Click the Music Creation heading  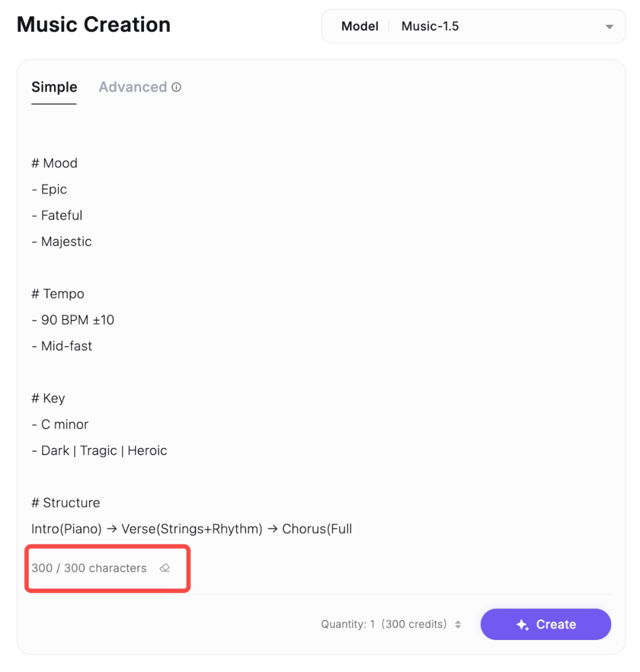tap(94, 25)
